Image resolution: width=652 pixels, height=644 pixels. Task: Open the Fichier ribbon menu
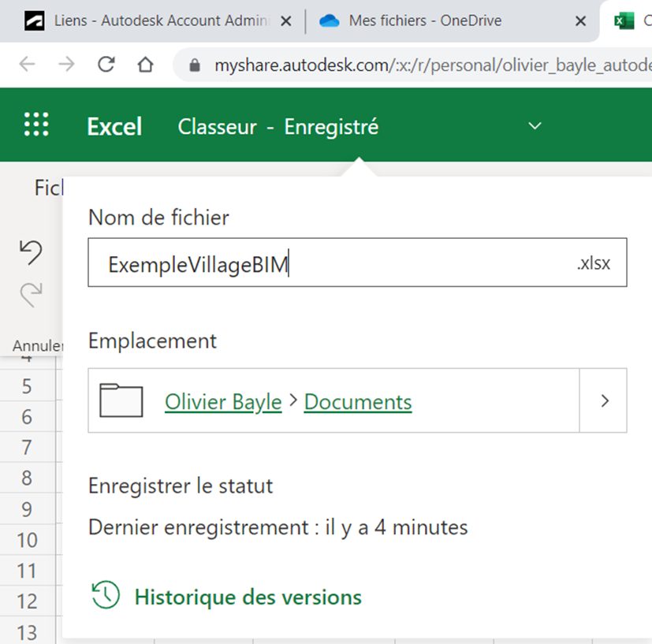click(x=49, y=188)
